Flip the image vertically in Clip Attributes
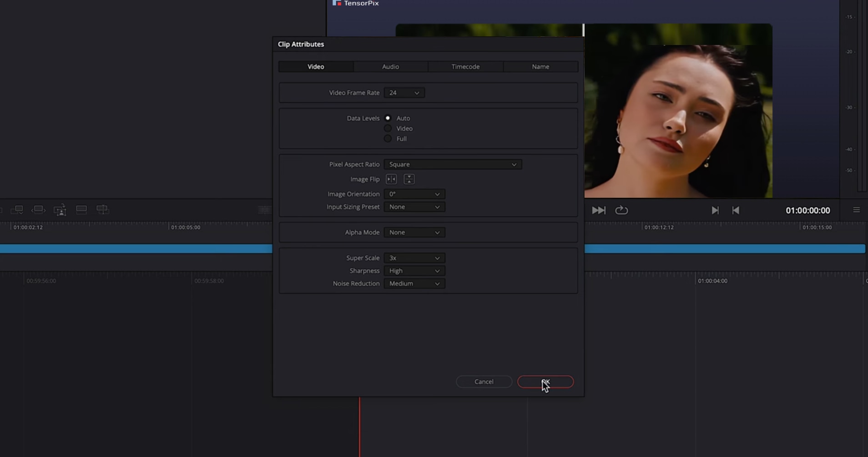 coord(409,179)
